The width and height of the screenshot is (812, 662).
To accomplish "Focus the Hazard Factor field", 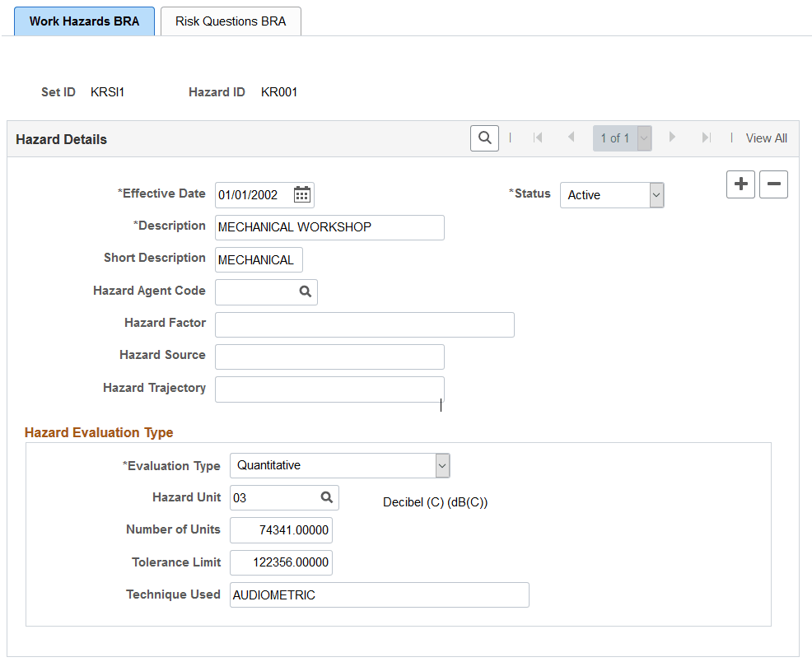I will [365, 324].
